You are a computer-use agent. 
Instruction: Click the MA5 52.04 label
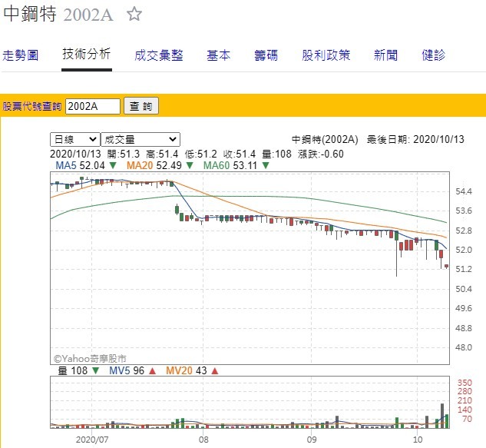coord(80,166)
